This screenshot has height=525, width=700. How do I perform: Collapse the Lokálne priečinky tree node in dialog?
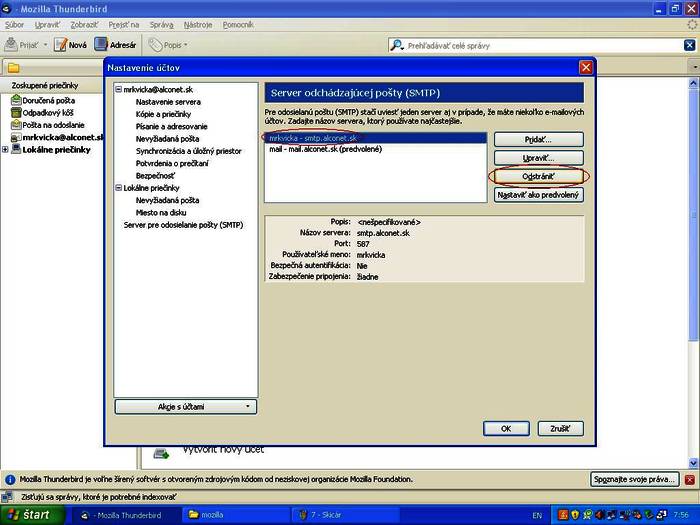click(x=118, y=188)
